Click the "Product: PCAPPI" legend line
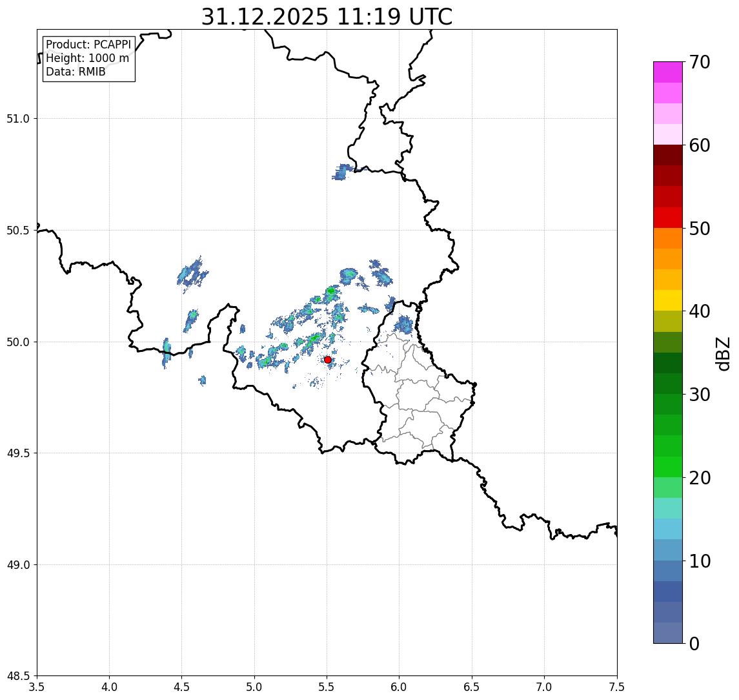The image size is (739, 700). coord(88,45)
